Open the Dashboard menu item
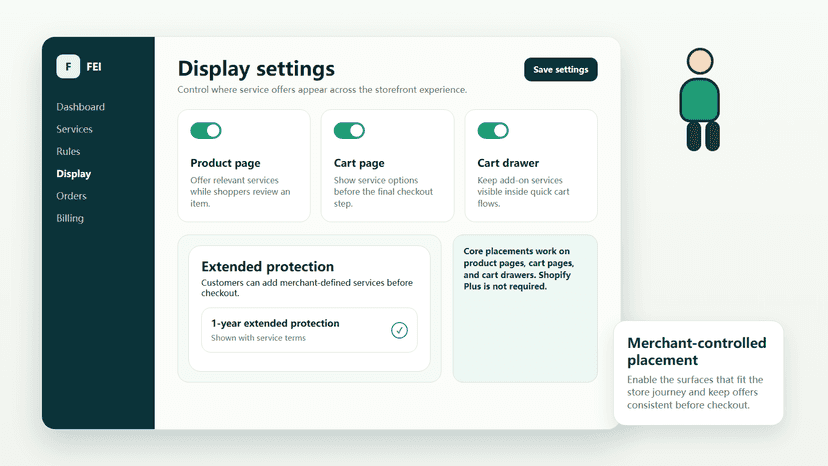 click(80, 107)
